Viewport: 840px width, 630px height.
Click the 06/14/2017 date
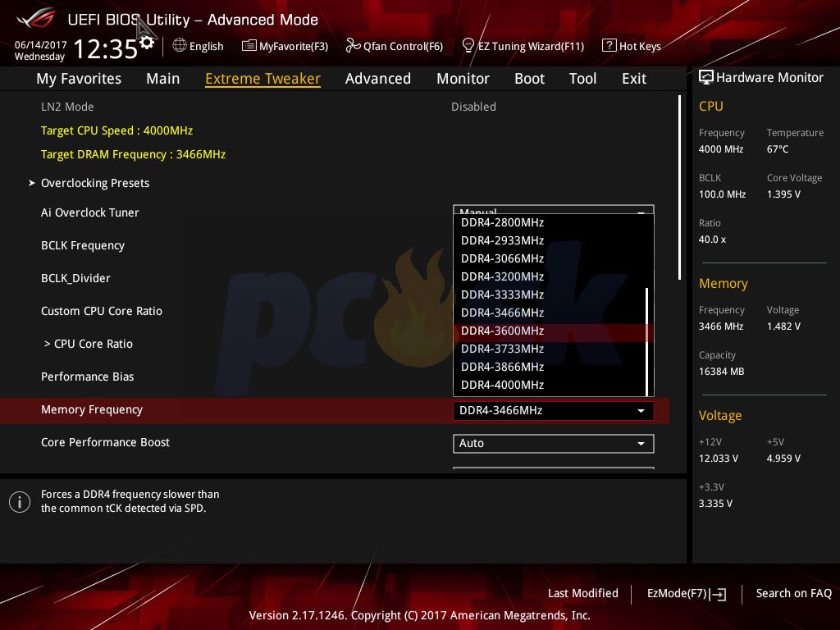coord(41,45)
